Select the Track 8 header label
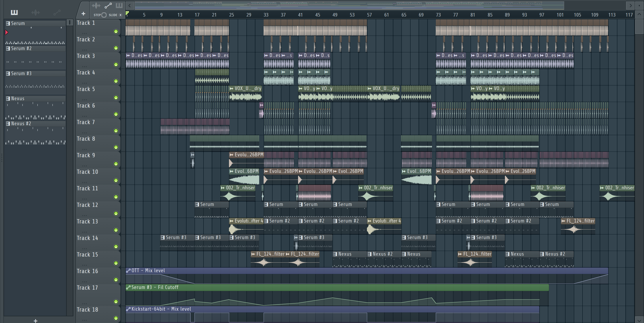 [x=86, y=139]
